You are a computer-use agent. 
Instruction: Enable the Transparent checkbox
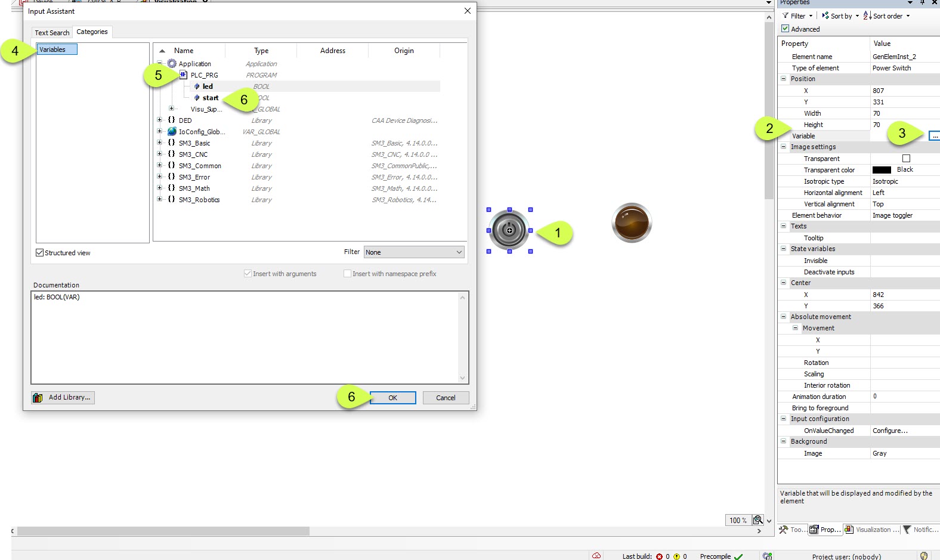(906, 159)
